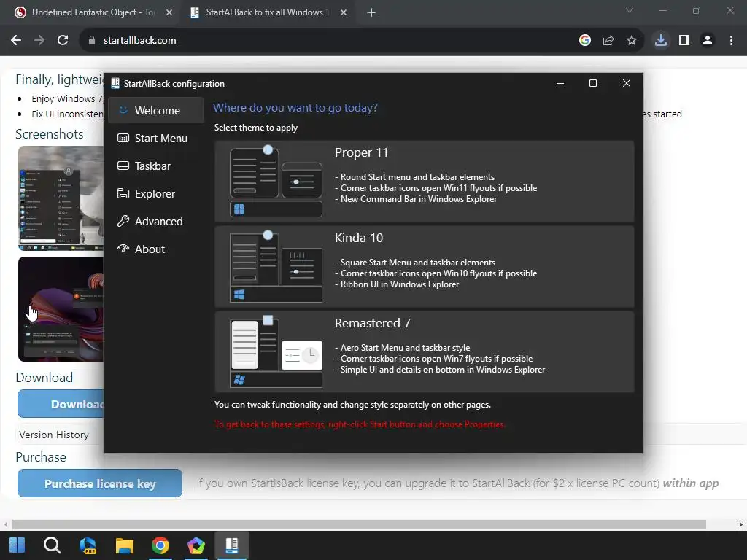Screen dimensions: 747x560
Task: Click the webpage Download button
Action: coord(61,404)
